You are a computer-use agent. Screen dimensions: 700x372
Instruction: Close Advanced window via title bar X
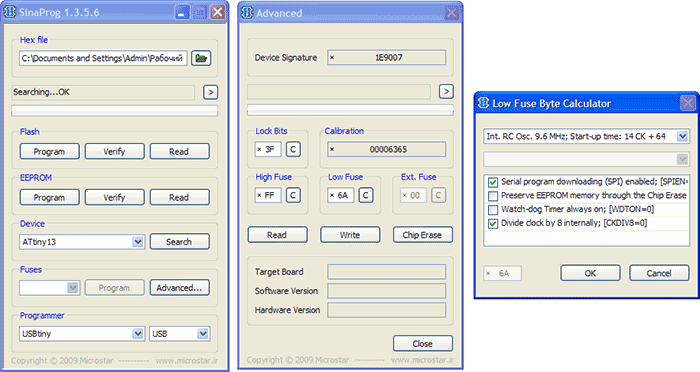click(x=451, y=13)
